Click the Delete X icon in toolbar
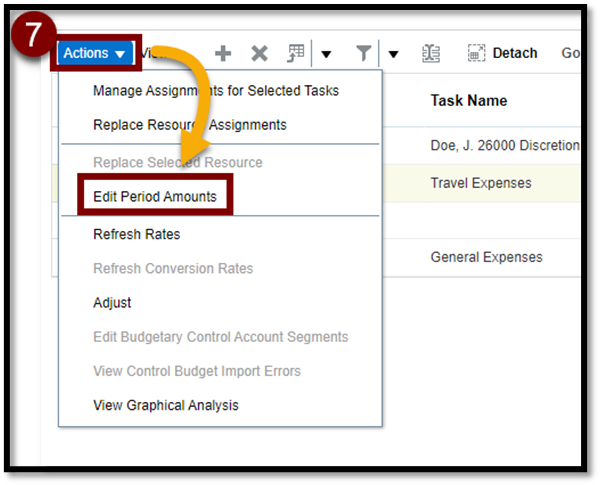The width and height of the screenshot is (600, 485). [x=259, y=54]
